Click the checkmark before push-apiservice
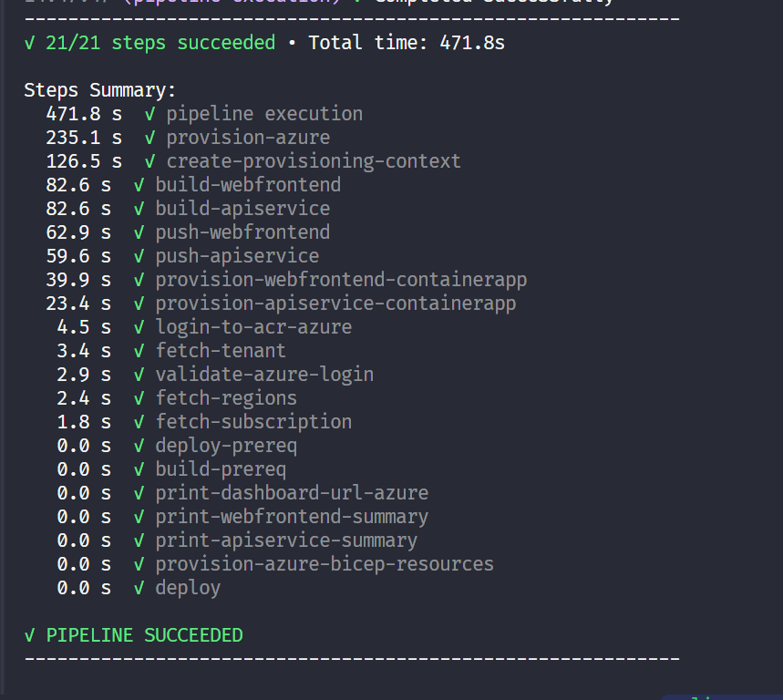The width and height of the screenshot is (783, 700). click(x=139, y=256)
